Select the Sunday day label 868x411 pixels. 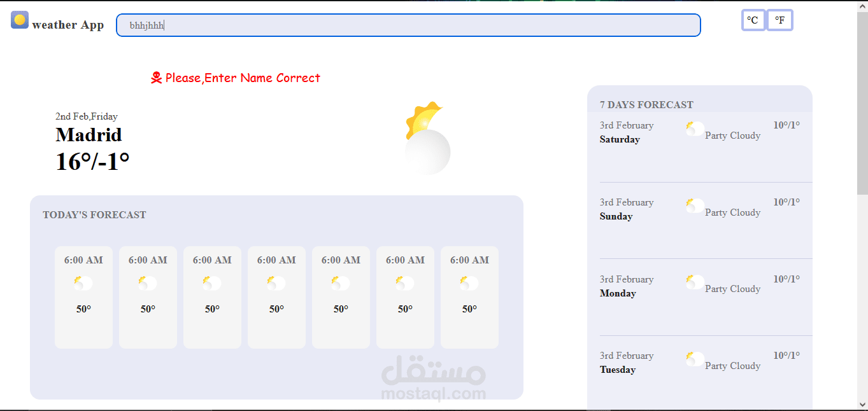pos(616,216)
